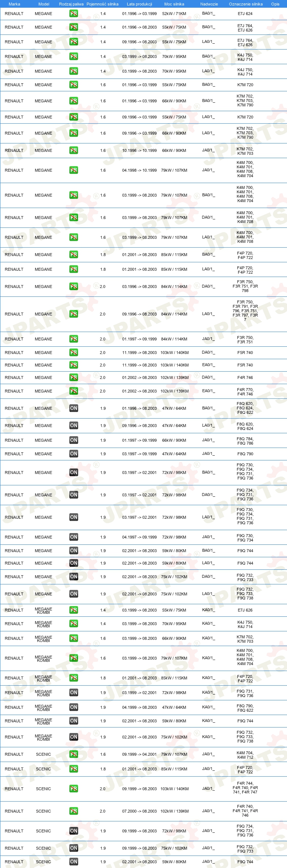Screen dimensions: 287x868
Task: Click the Rodzaj paliwa column header
Action: coord(71,4)
